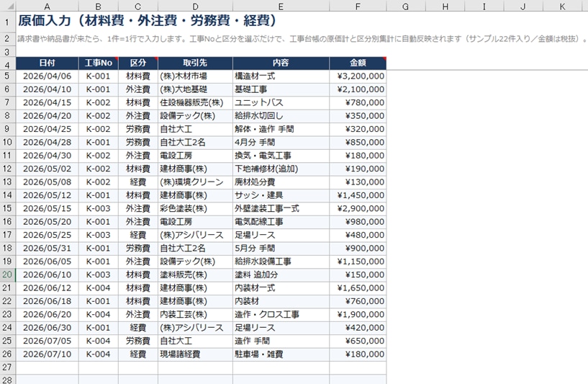
Task: Select amount cell ¥480,000
Action: click(x=358, y=235)
